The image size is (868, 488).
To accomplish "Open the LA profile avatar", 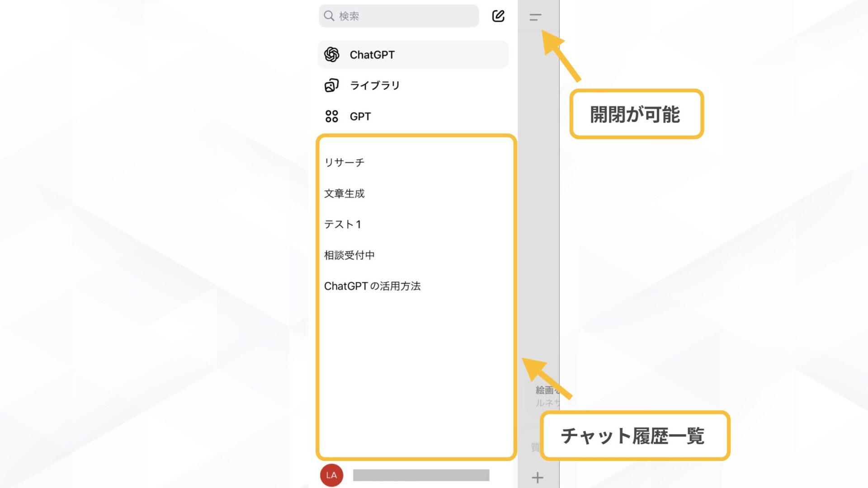I will pyautogui.click(x=332, y=475).
